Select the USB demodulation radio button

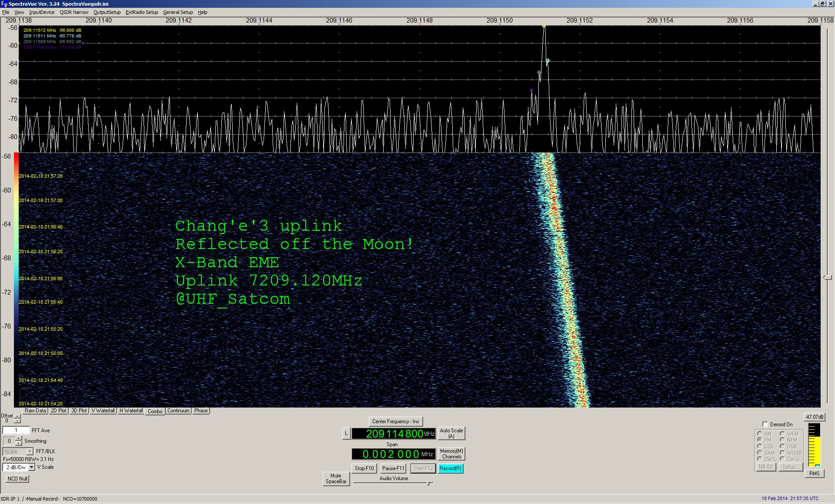pos(782,446)
